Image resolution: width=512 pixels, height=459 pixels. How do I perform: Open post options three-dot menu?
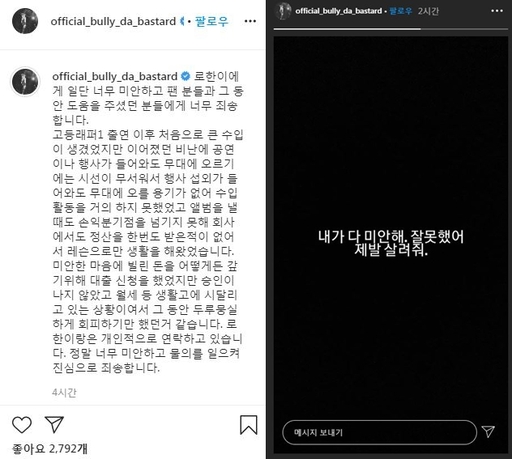250,21
